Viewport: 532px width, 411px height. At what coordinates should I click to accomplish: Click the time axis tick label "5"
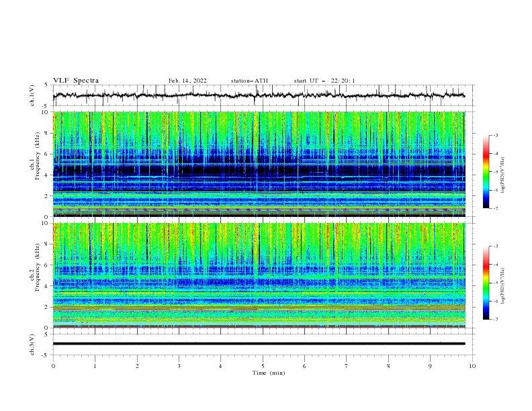pos(263,366)
